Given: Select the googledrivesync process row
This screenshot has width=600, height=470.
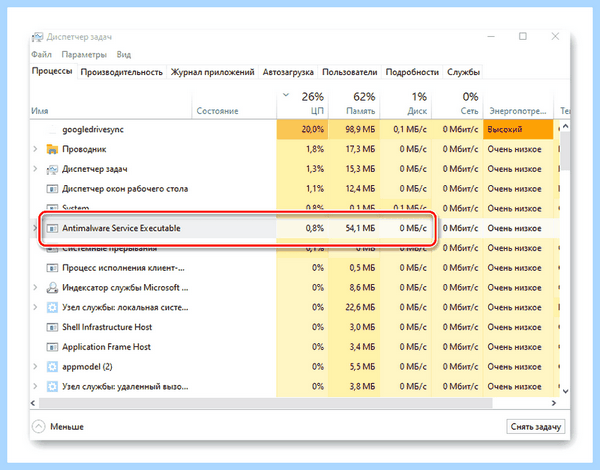Looking at the screenshot, I should [x=295, y=129].
